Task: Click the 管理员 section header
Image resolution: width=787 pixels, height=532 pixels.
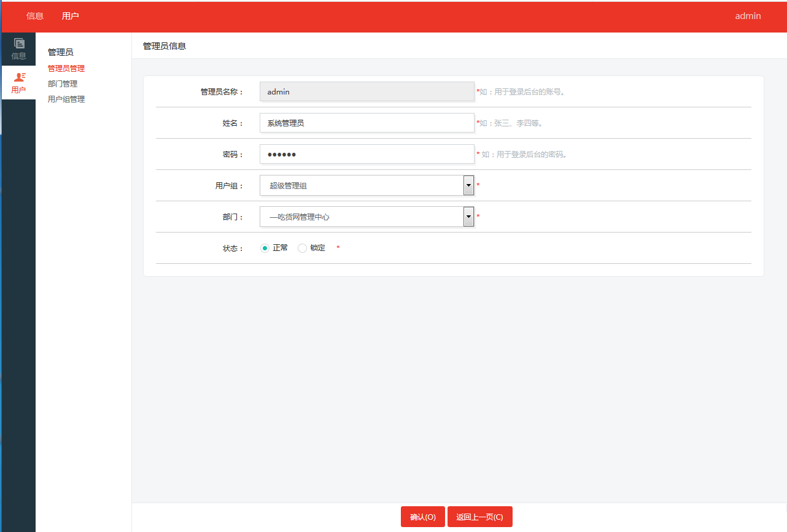Action: pyautogui.click(x=61, y=52)
